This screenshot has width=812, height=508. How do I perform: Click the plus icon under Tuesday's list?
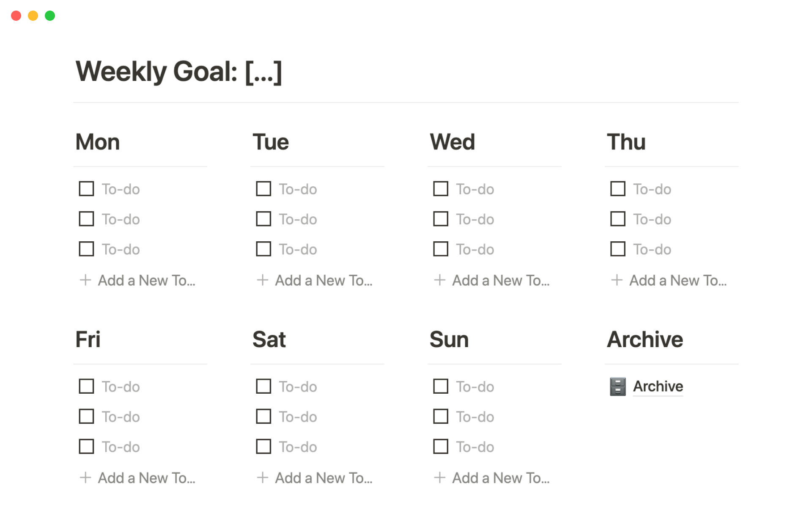click(263, 280)
